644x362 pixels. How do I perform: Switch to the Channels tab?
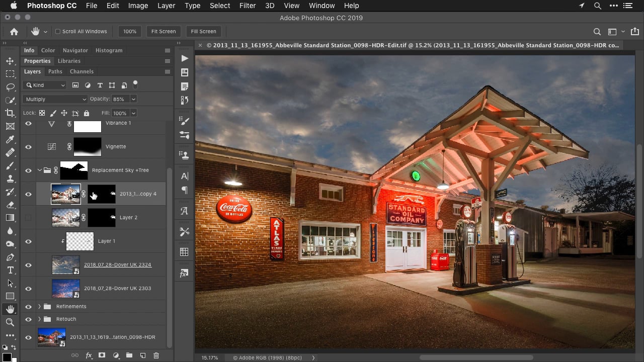tap(82, 71)
